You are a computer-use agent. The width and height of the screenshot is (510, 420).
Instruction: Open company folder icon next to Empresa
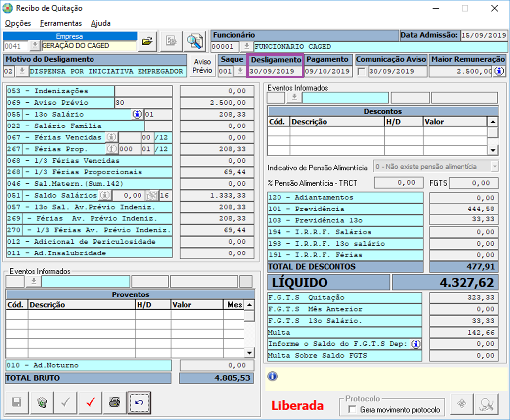coord(147,41)
